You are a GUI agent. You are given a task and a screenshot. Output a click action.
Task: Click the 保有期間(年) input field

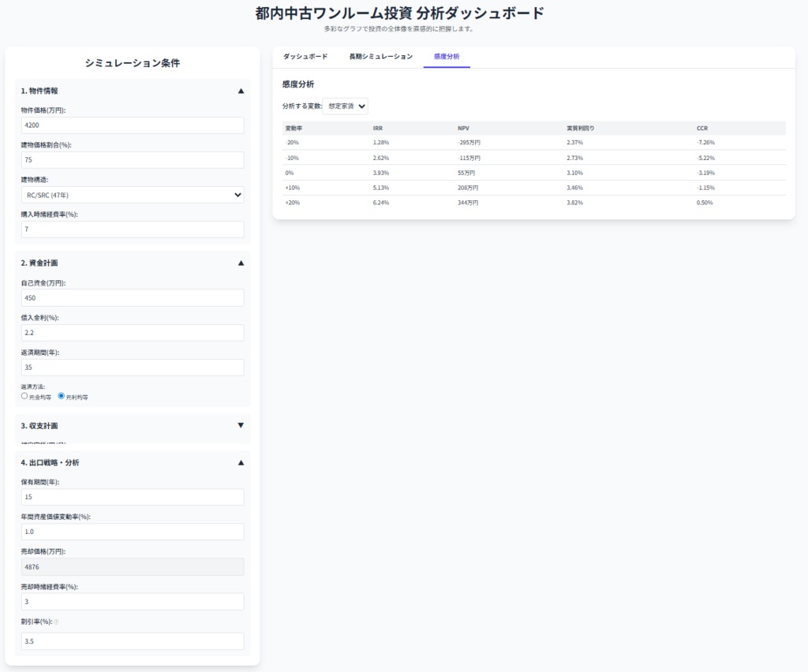133,497
